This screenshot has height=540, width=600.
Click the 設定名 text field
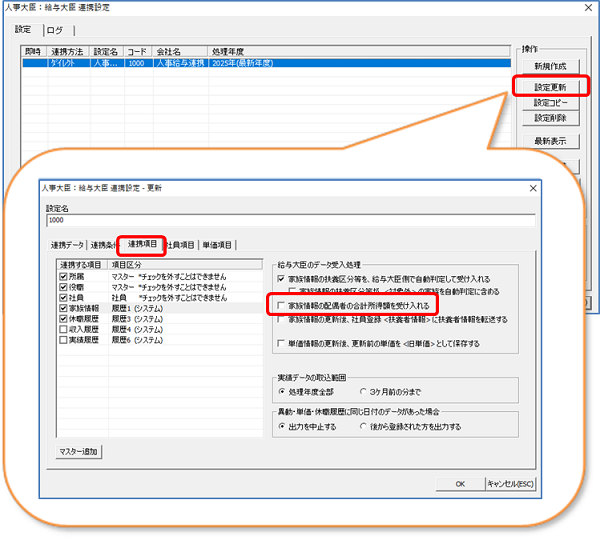(x=290, y=219)
